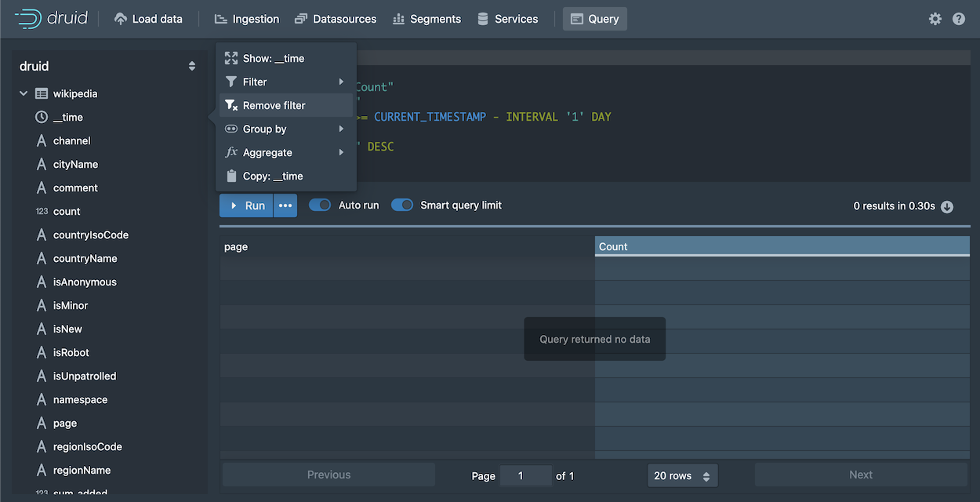980x502 pixels.
Task: Click the page number input field
Action: pyautogui.click(x=525, y=475)
